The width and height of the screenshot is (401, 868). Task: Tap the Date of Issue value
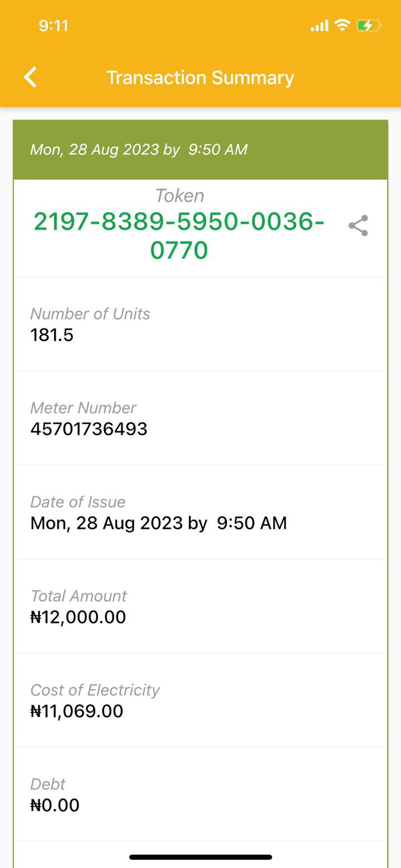(x=158, y=523)
